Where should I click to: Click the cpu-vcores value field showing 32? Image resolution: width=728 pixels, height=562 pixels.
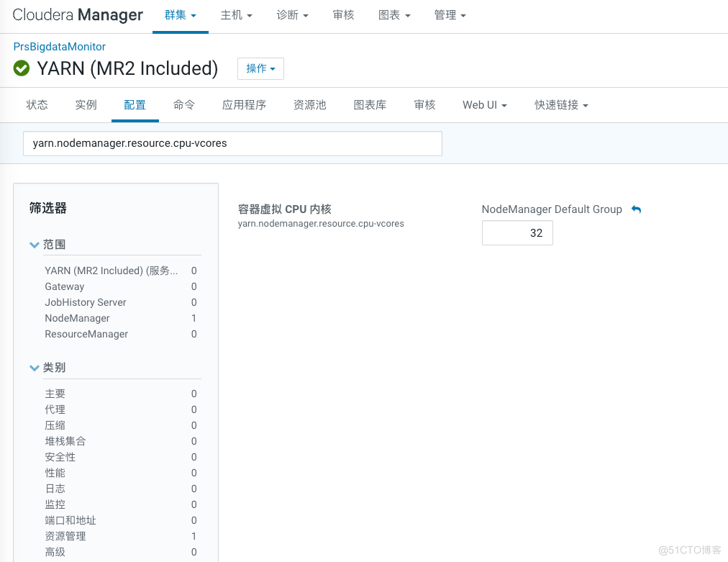(x=517, y=232)
